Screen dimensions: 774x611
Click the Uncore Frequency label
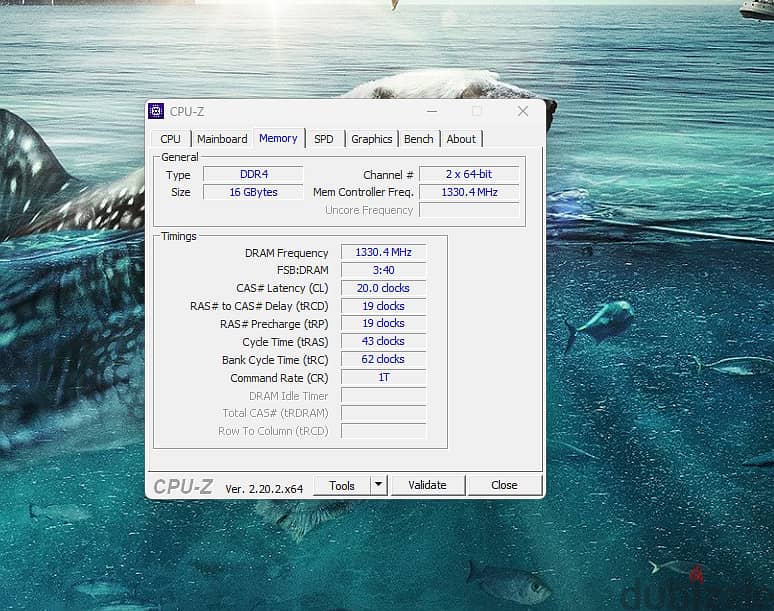[369, 210]
